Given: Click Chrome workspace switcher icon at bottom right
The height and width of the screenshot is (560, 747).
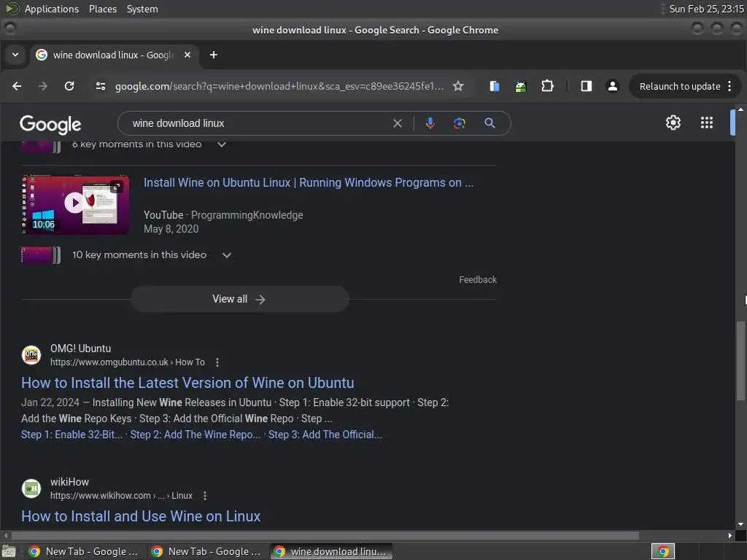Looking at the screenshot, I should click(662, 551).
